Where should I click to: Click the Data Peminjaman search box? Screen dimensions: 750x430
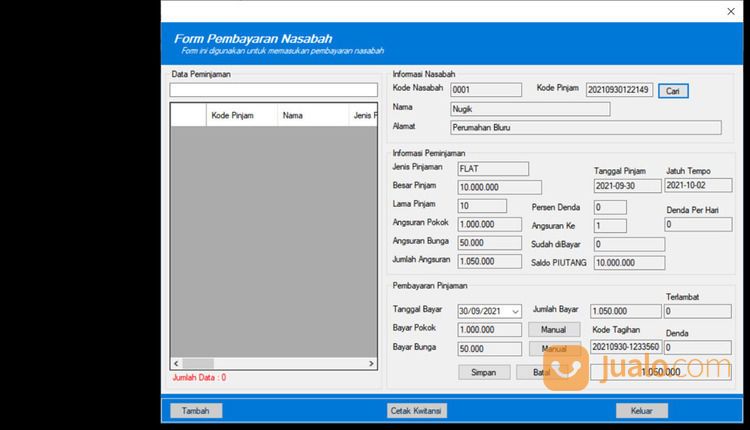click(272, 90)
